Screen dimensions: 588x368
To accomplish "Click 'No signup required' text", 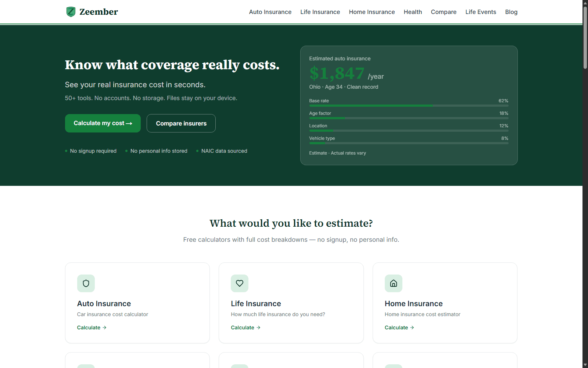I will tap(93, 151).
